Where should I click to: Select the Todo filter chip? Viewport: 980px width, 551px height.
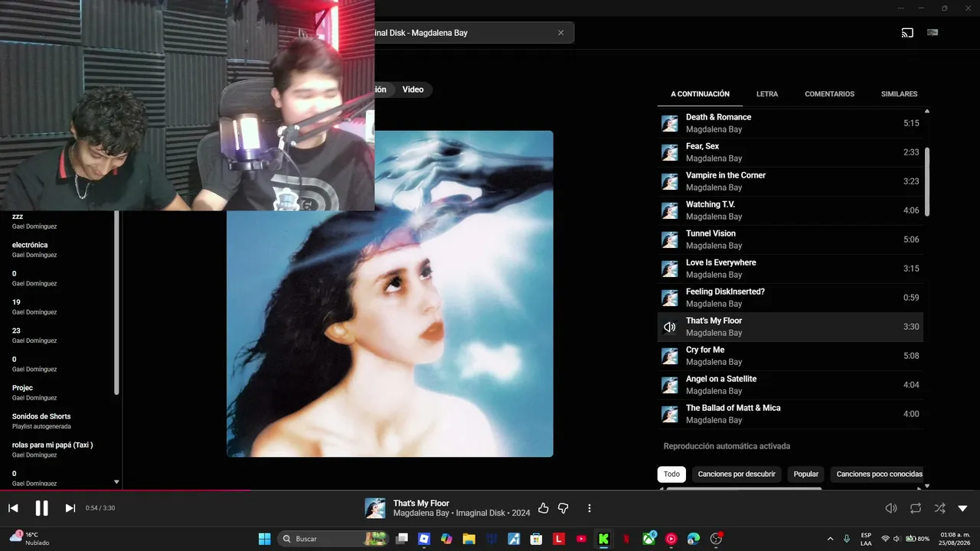point(671,474)
